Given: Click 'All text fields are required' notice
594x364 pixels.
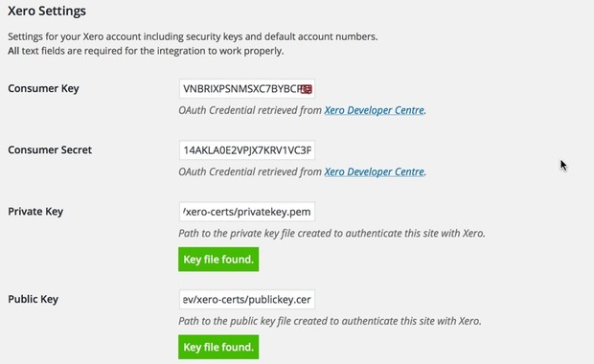Looking at the screenshot, I should click(x=146, y=51).
